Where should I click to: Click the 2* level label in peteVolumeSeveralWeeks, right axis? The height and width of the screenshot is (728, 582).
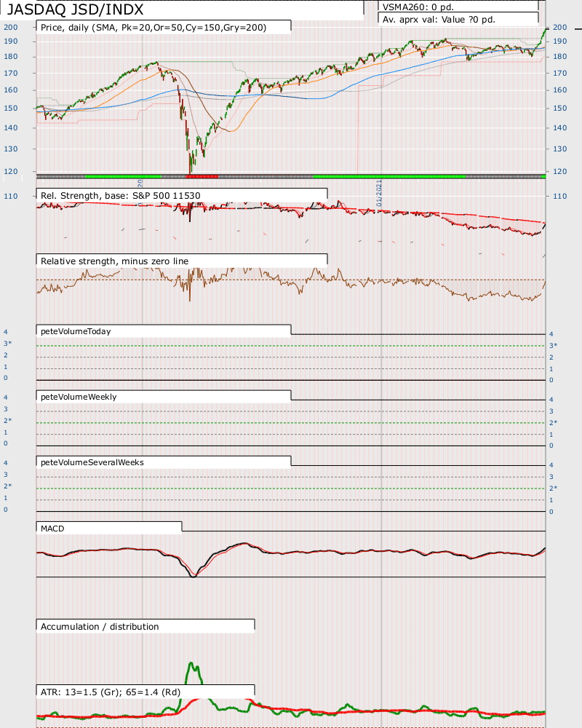point(553,488)
